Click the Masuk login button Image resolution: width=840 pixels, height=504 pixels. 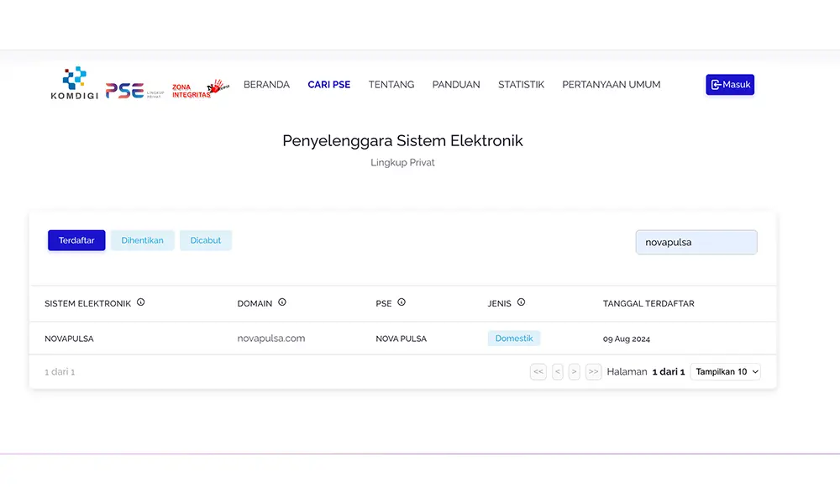[x=730, y=85]
